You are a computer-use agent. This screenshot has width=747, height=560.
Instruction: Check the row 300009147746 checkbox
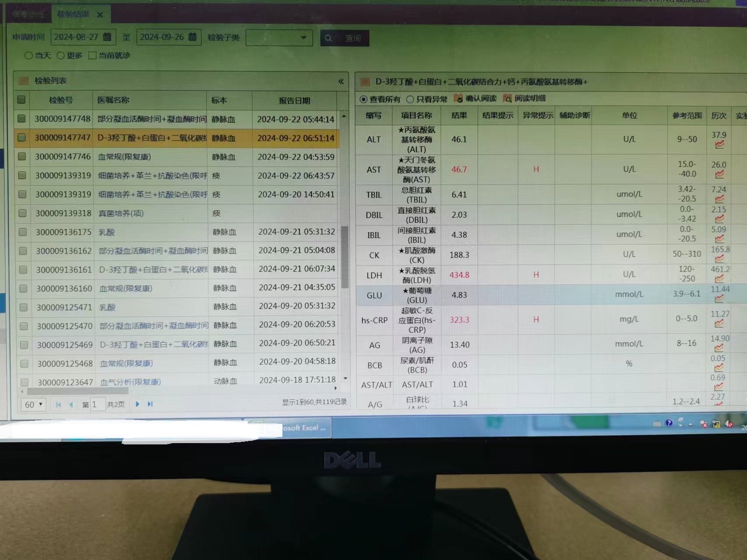point(21,156)
